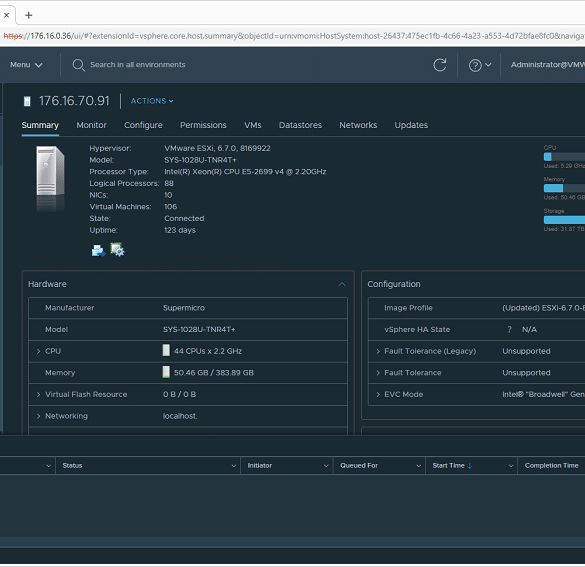Open the Permissions tab
The image size is (585, 567).
tap(203, 125)
